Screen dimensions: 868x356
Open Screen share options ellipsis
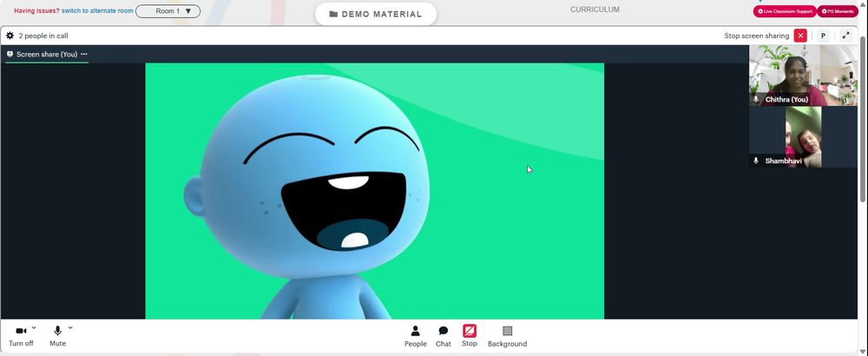(x=84, y=54)
